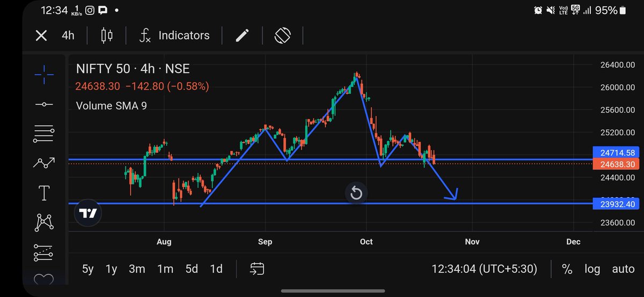Select the Text annotation tool
644x297 pixels.
[x=44, y=192]
